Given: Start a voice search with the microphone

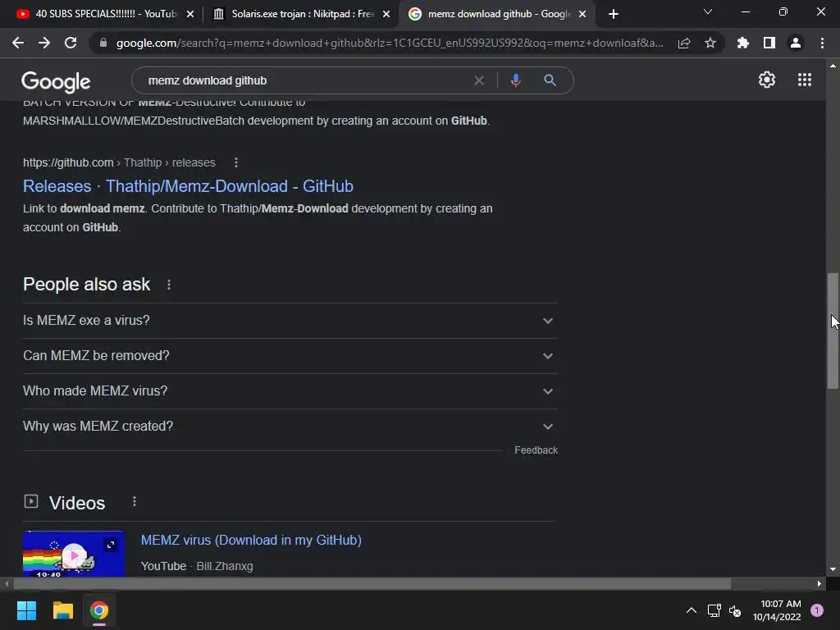Looking at the screenshot, I should point(515,80).
